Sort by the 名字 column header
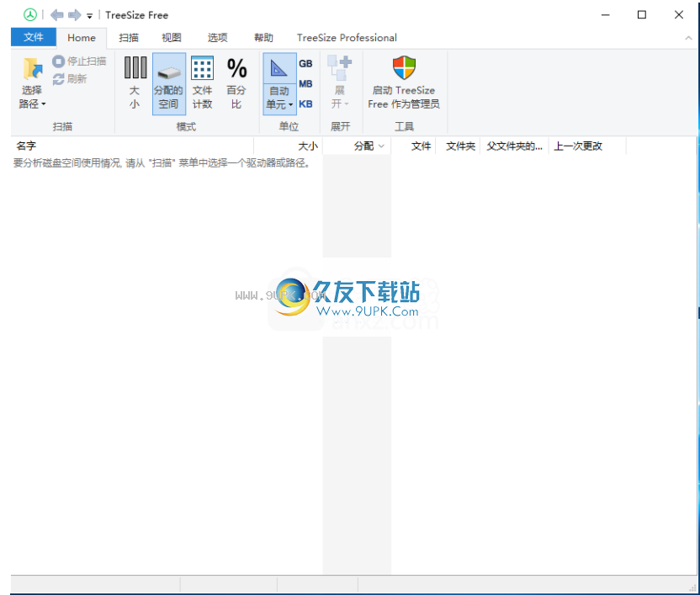 (132, 146)
